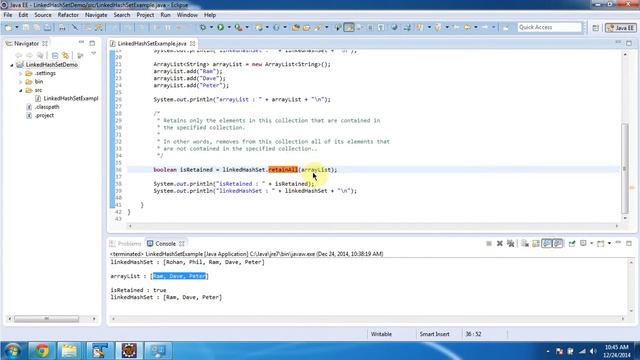640x360 pixels.
Task: Switch to the Problems tab
Action: [126, 244]
